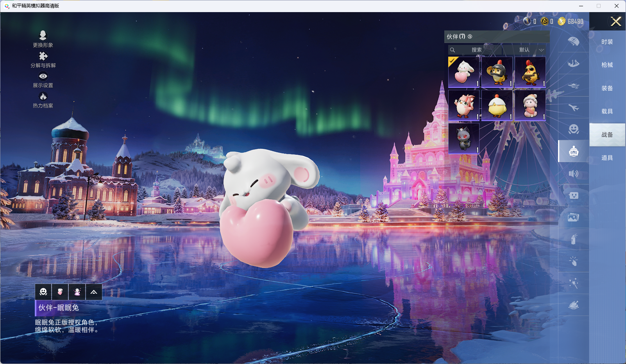The height and width of the screenshot is (364, 626).
Task: Click the help icon beside 伙伴(7)
Action: [x=470, y=37]
